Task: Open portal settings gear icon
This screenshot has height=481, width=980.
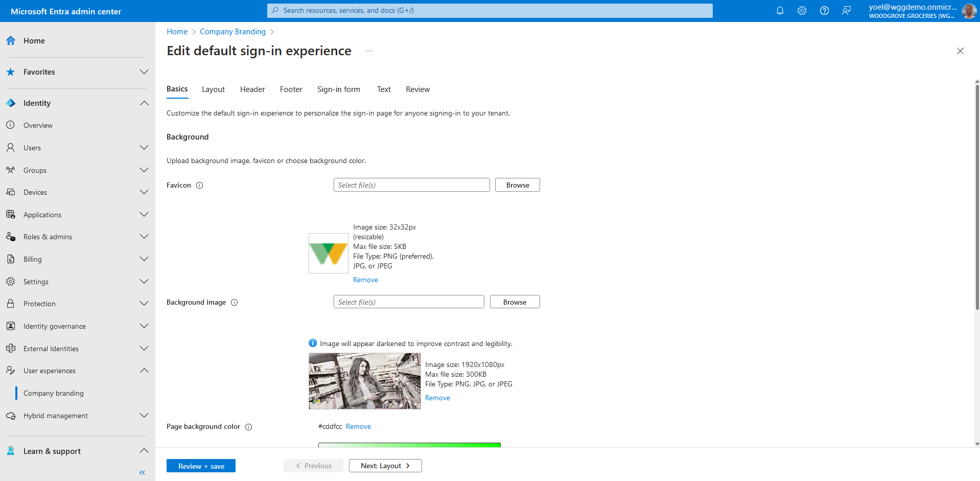Action: (802, 11)
